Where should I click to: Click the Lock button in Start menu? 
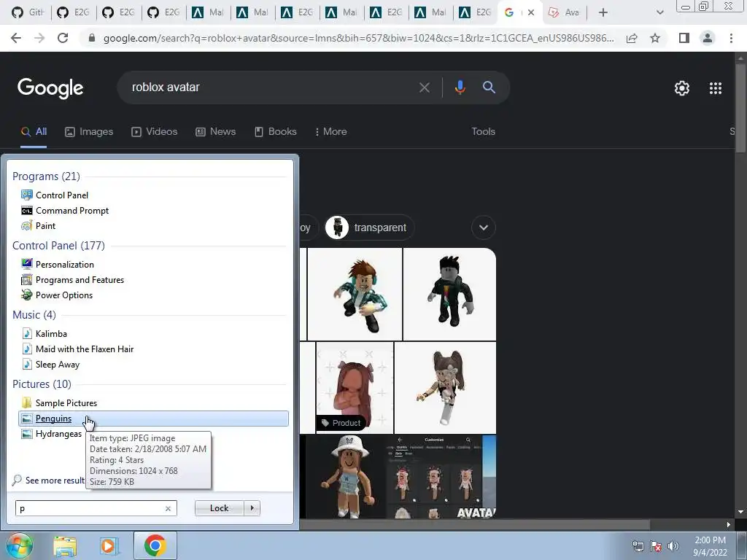click(x=219, y=508)
